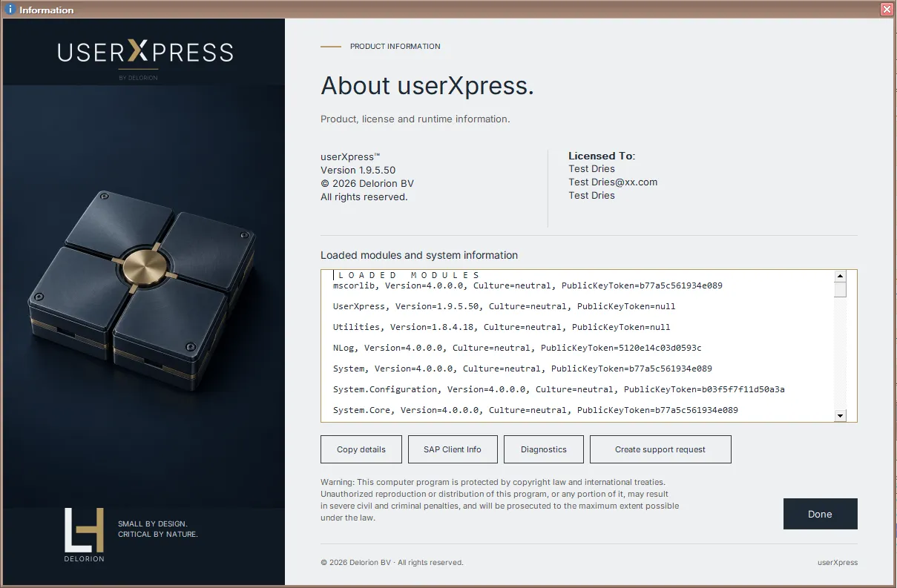Image resolution: width=897 pixels, height=588 pixels.
Task: Click the Delorion logo mark
Action: (84, 535)
